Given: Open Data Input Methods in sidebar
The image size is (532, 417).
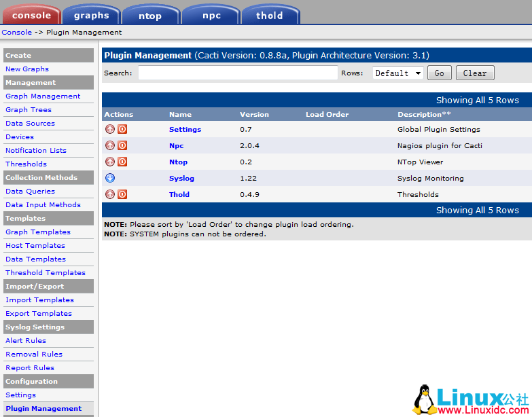Looking at the screenshot, I should pos(43,204).
